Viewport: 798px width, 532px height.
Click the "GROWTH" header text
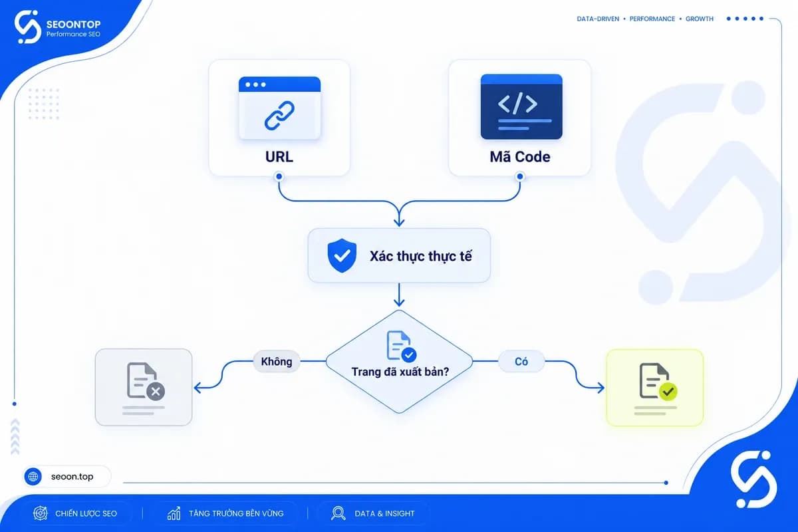pyautogui.click(x=700, y=19)
